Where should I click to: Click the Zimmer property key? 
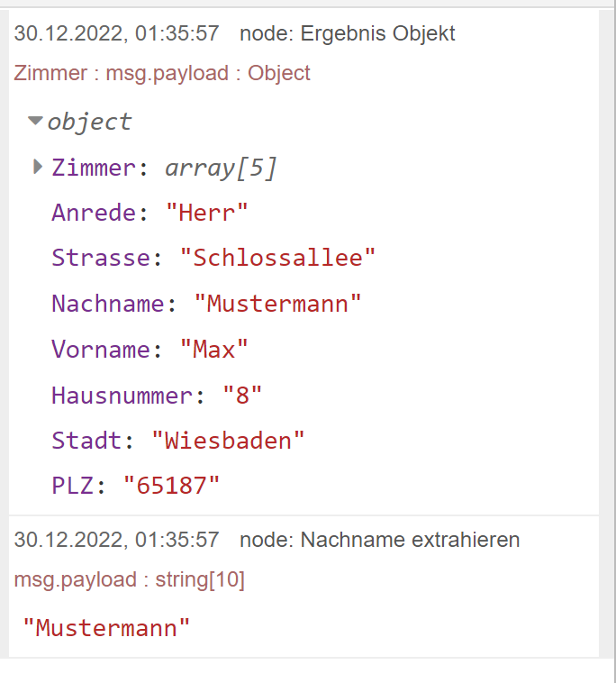point(94,168)
